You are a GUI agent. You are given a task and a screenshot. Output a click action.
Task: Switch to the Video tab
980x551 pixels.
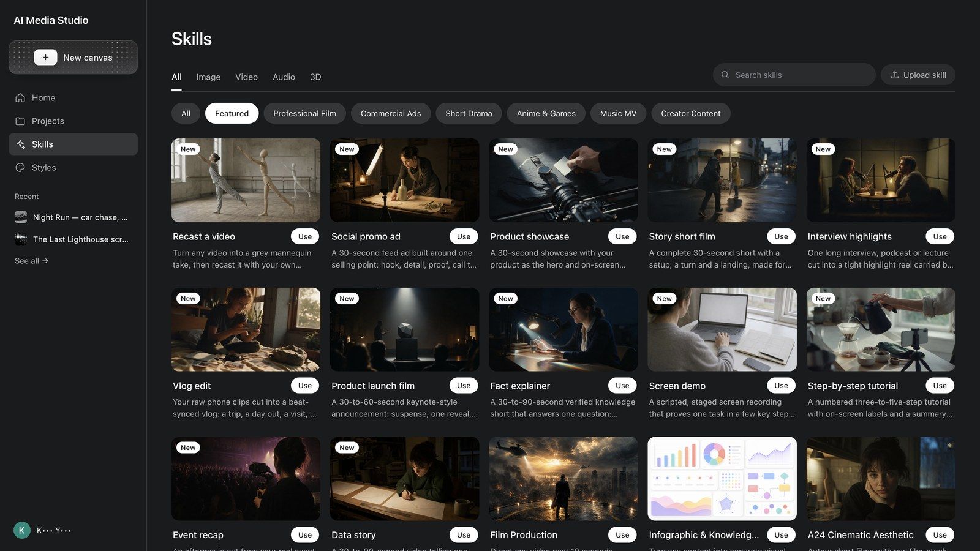tap(246, 77)
